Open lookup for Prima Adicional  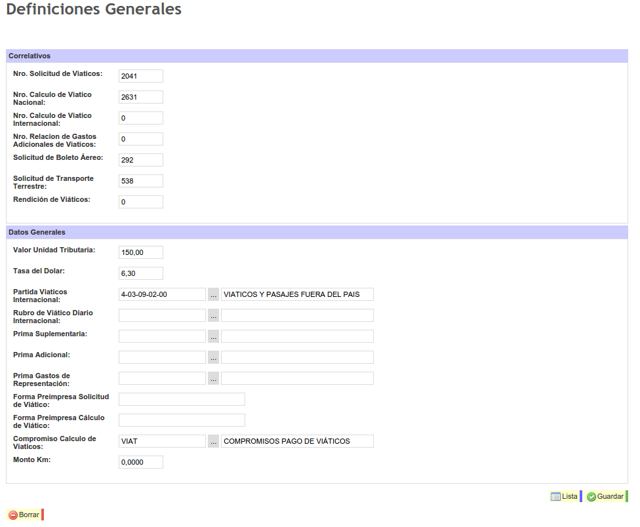point(213,358)
